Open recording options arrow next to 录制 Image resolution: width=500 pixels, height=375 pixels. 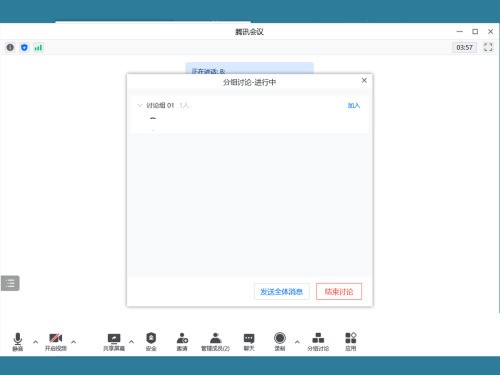coord(297,342)
